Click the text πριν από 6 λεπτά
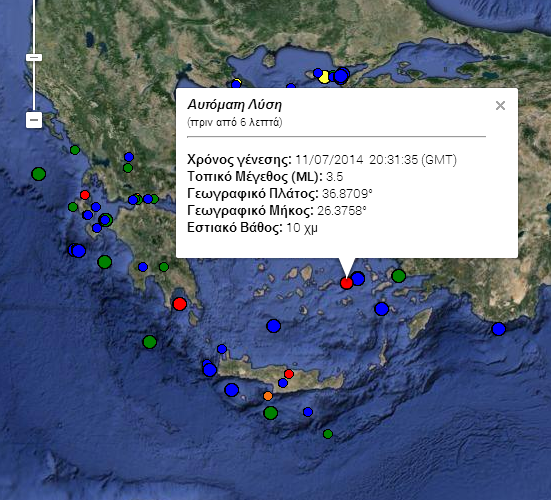This screenshot has width=551, height=500. [235, 122]
